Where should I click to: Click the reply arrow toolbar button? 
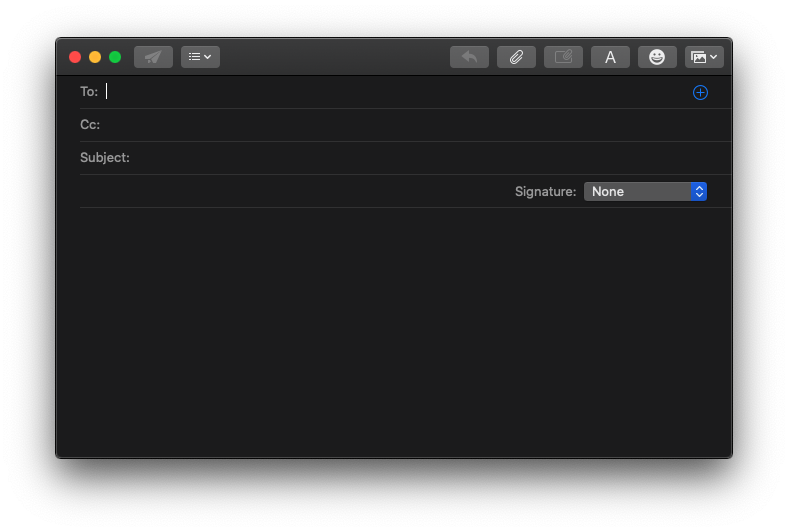[x=469, y=57]
